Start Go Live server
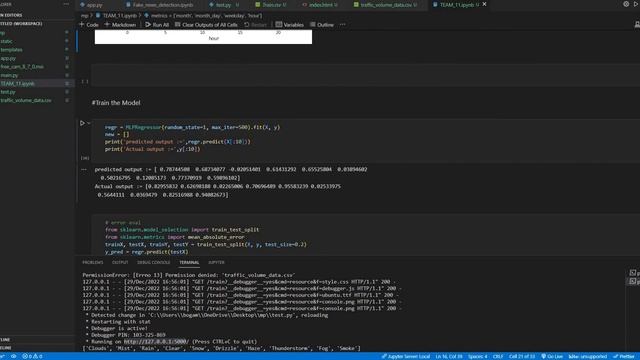640x360 pixels. click(x=552, y=356)
